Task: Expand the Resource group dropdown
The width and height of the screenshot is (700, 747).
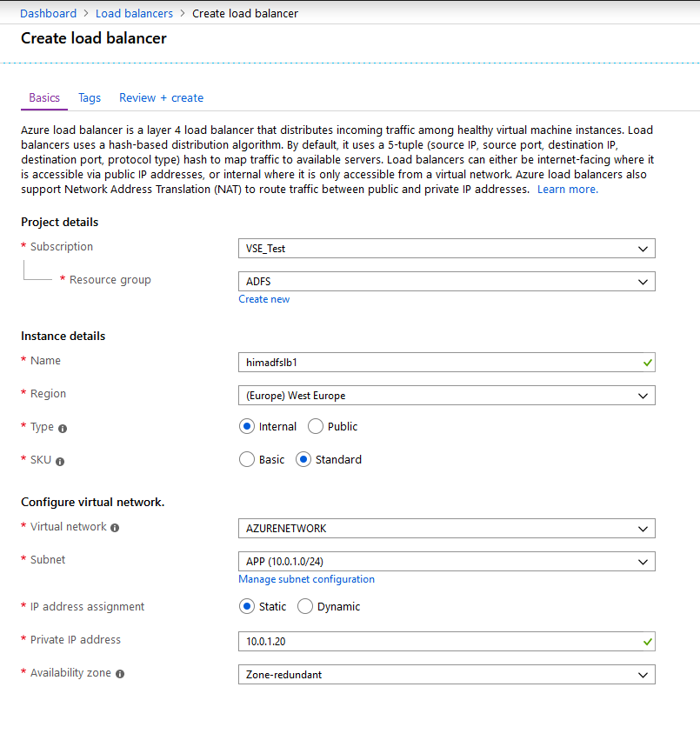Action: 446,282
